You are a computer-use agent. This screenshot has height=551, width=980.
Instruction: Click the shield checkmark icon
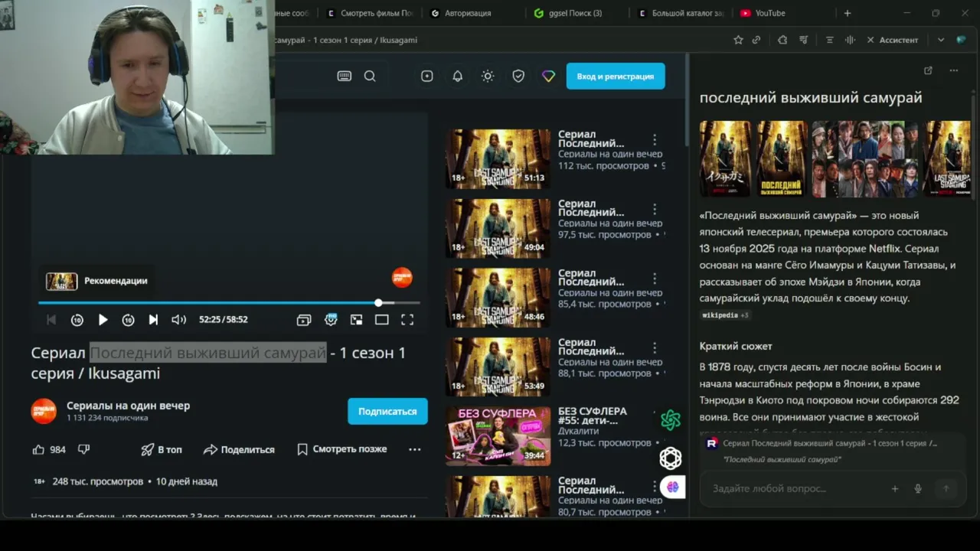pos(518,76)
